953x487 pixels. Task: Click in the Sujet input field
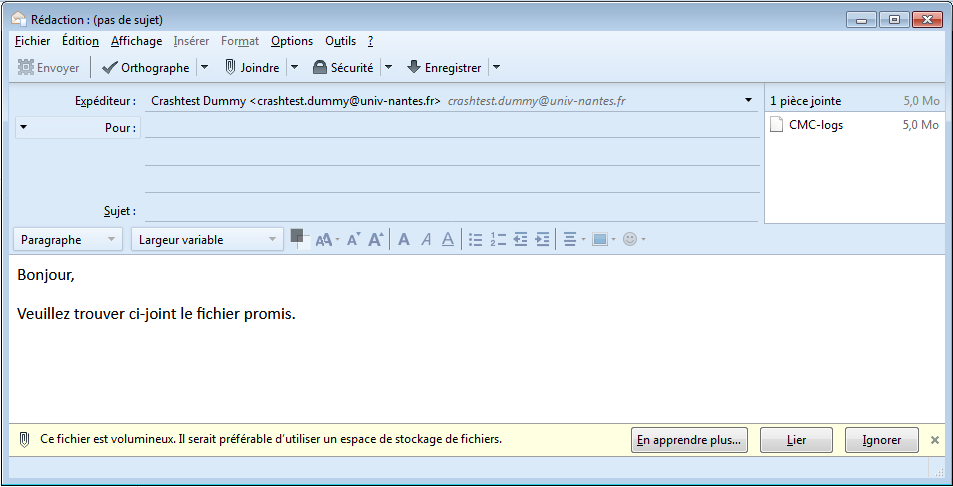[450, 211]
